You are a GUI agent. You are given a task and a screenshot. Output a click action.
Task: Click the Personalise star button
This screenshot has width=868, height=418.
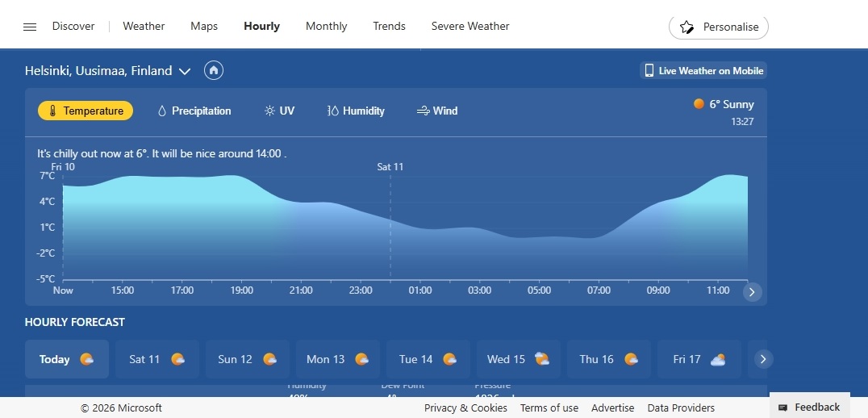719,27
